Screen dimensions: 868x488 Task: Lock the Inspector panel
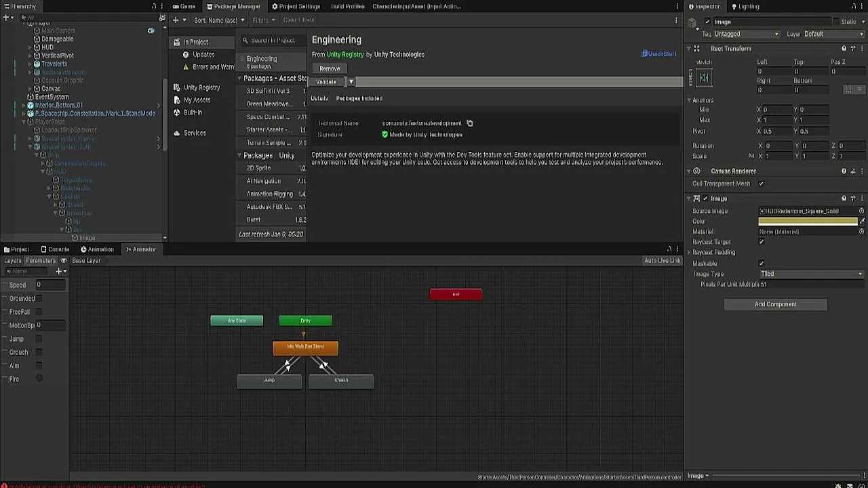[x=854, y=7]
